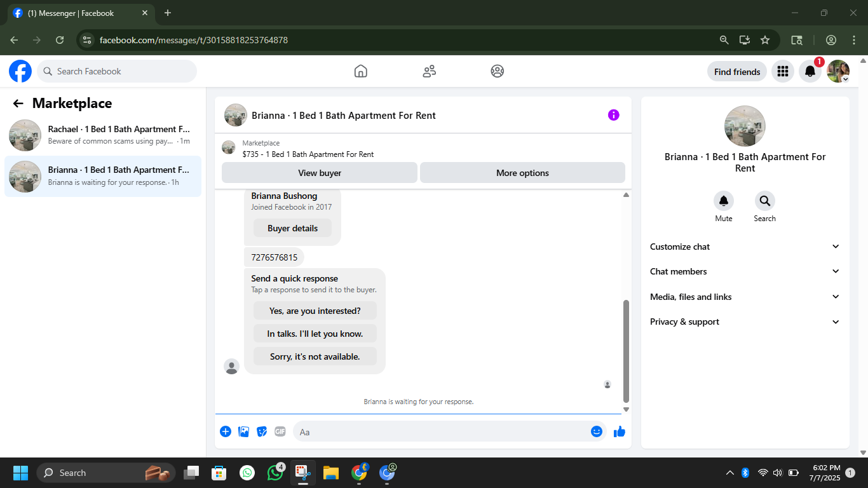Attach a photo file in composer
This screenshot has height=488, width=868.
(x=243, y=431)
